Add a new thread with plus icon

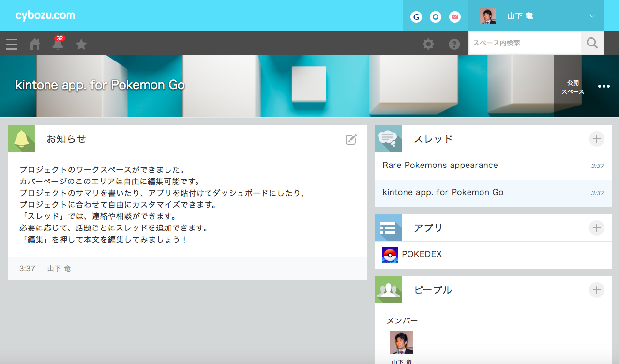pyautogui.click(x=597, y=139)
